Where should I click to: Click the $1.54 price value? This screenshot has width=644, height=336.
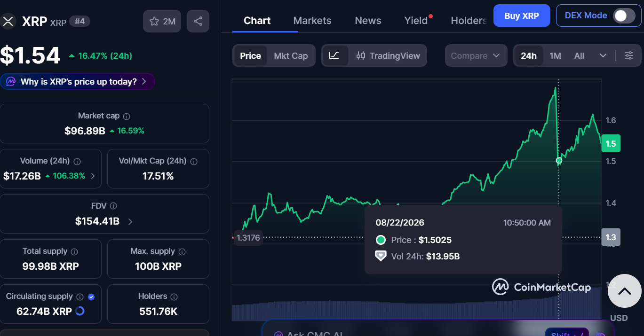pyautogui.click(x=30, y=55)
